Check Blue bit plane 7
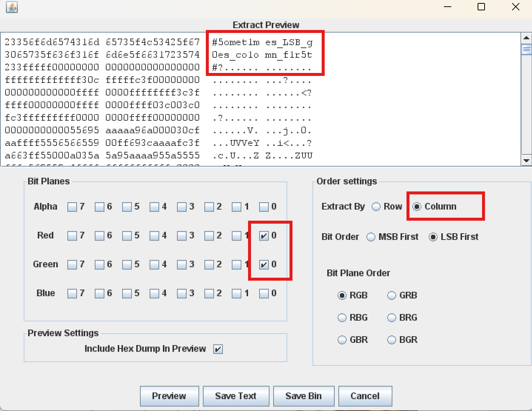 (72, 293)
